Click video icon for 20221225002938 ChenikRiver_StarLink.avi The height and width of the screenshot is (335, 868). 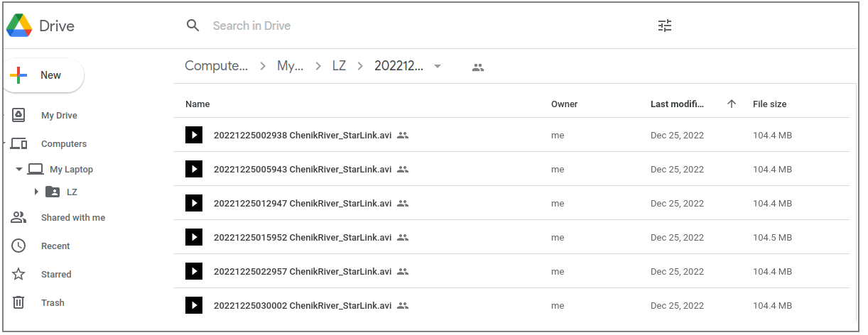coord(194,135)
